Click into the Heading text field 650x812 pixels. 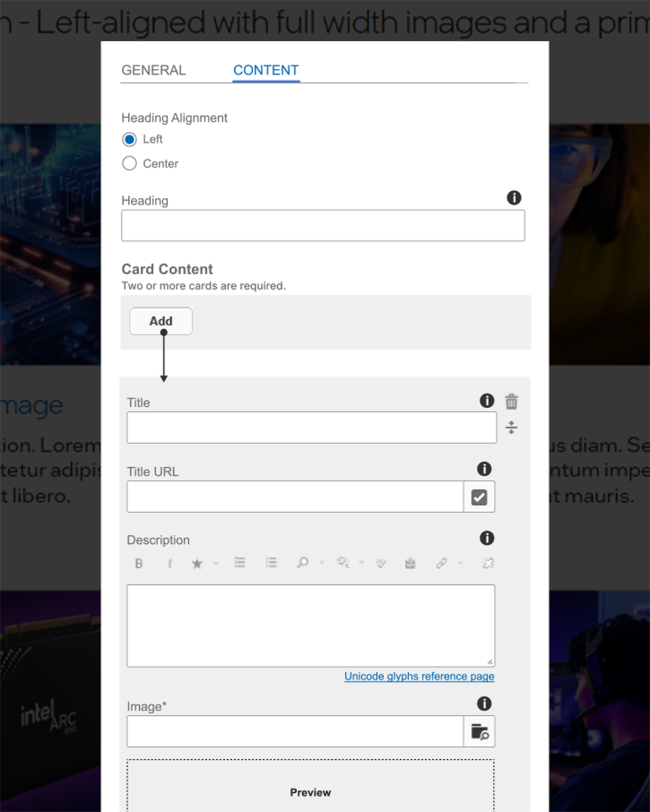323,226
